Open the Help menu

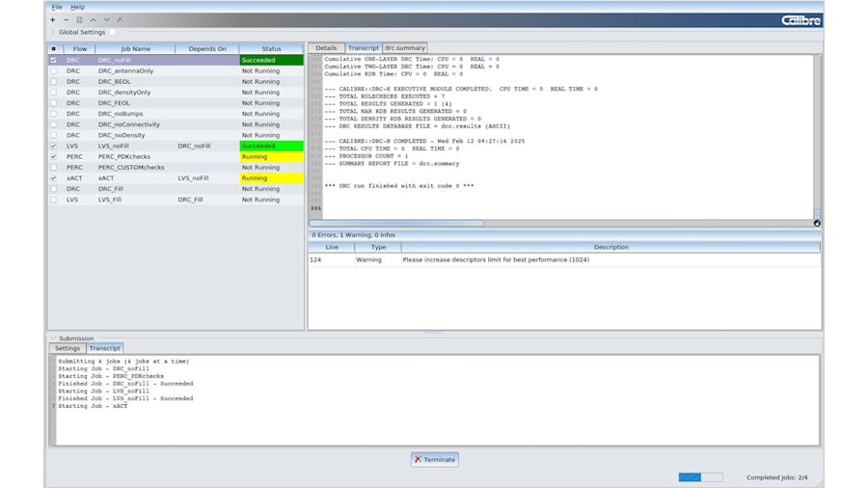[77, 7]
